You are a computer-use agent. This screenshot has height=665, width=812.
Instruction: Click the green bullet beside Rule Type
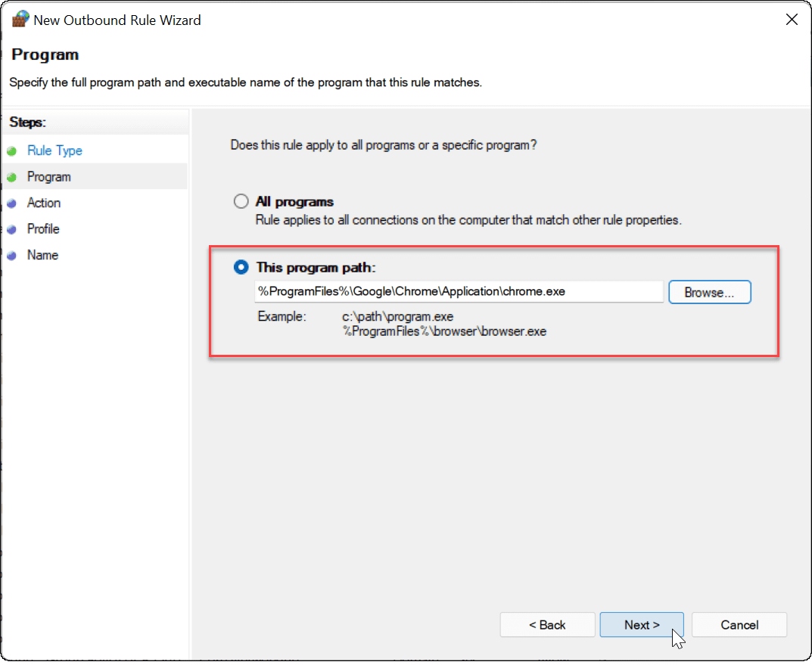(11, 151)
